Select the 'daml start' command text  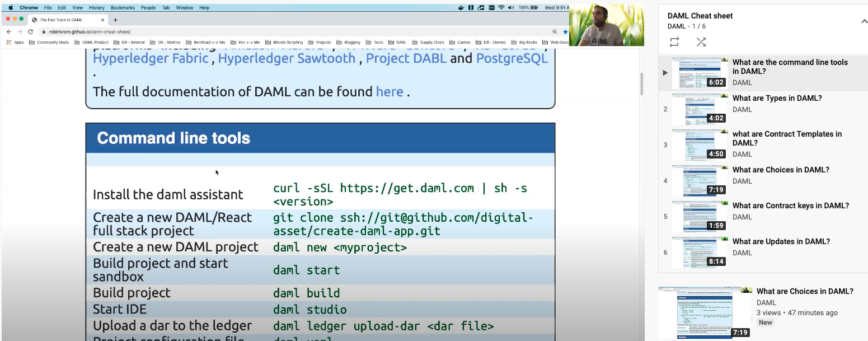(x=306, y=270)
